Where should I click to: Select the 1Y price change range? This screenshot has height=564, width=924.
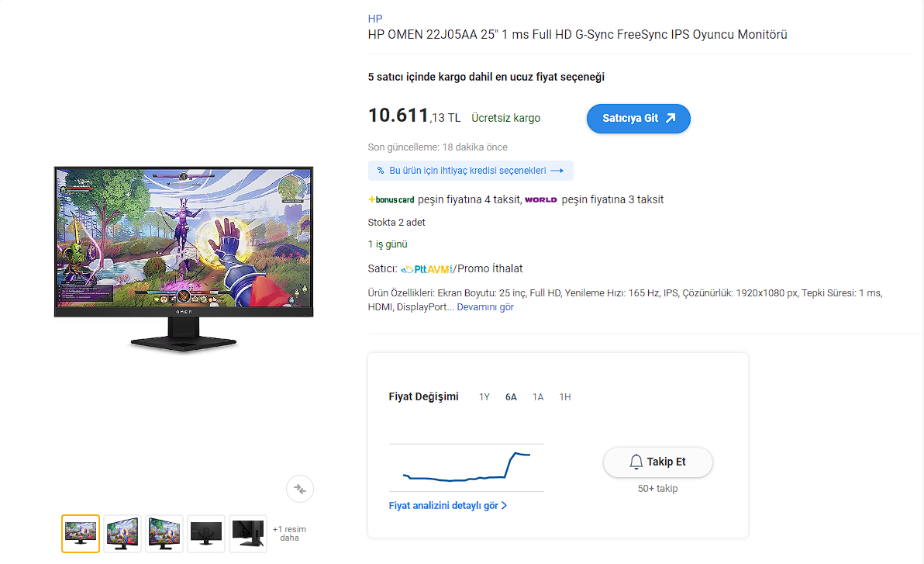484,397
